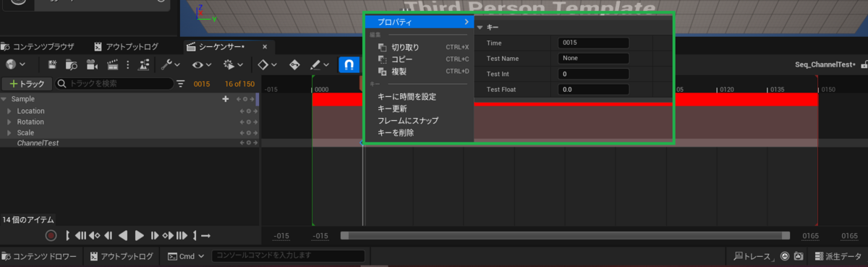Step forward one frame
The height and width of the screenshot is (267, 868).
click(154, 235)
